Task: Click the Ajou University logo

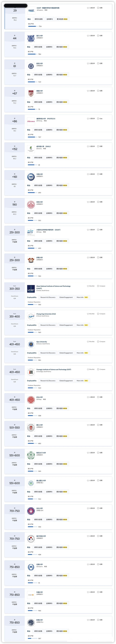Action: [31, 344]
